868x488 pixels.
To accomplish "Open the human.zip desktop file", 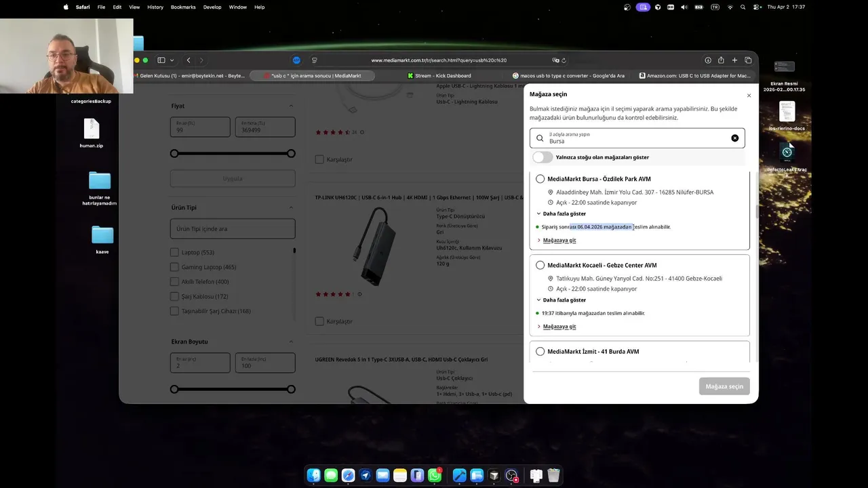I will [92, 132].
